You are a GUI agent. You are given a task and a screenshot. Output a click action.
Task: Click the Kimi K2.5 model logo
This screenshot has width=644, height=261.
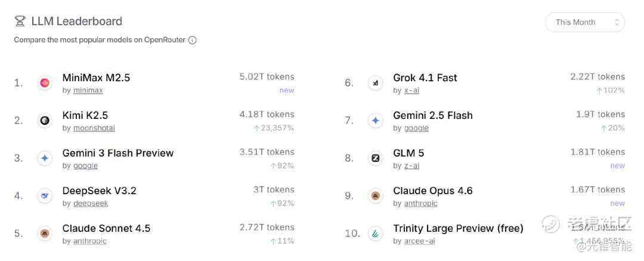point(45,121)
